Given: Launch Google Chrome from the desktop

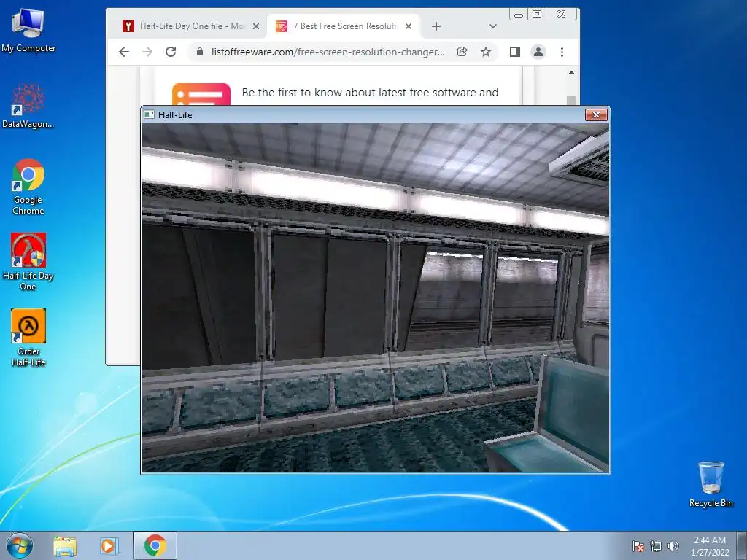Looking at the screenshot, I should click(28, 187).
